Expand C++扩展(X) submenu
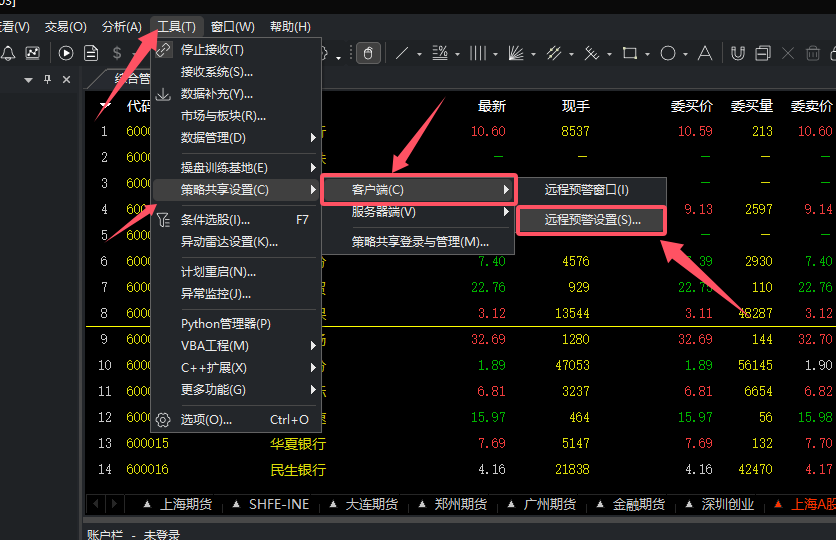Screen dimensions: 836x540 coord(237,367)
